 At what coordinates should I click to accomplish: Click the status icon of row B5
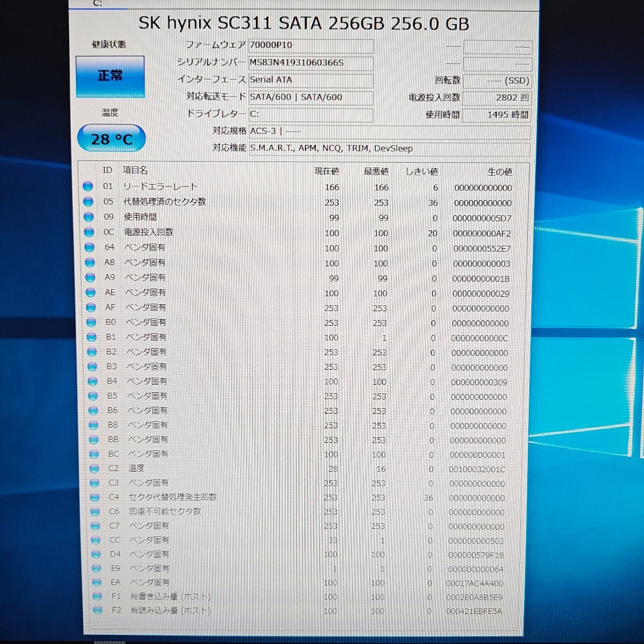coord(93,396)
